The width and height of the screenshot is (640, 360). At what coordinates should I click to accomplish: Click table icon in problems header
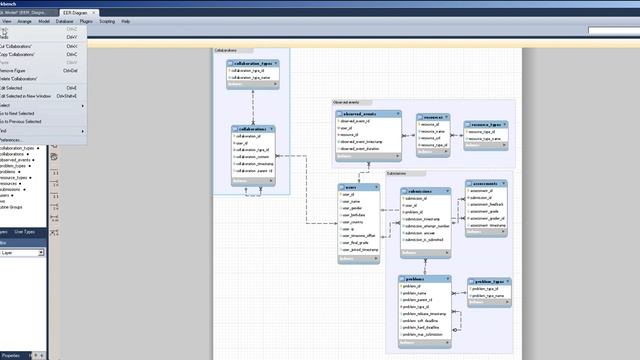pyautogui.click(x=402, y=279)
